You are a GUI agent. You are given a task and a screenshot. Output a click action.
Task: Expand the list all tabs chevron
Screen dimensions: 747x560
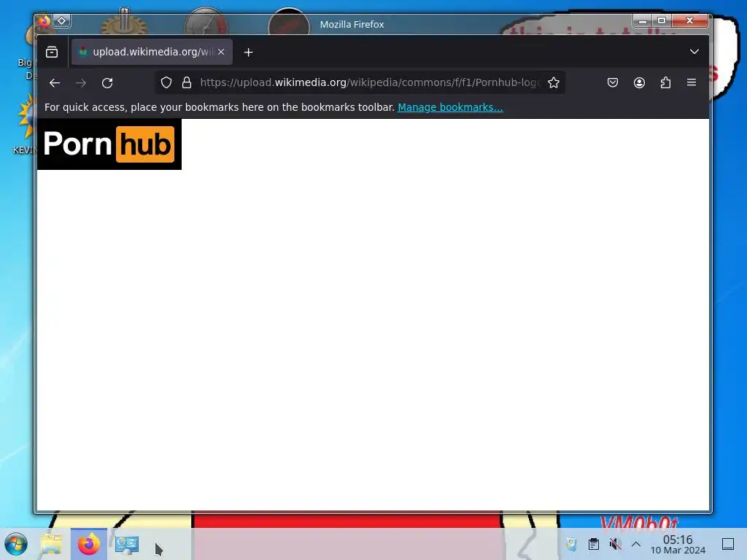click(x=694, y=52)
